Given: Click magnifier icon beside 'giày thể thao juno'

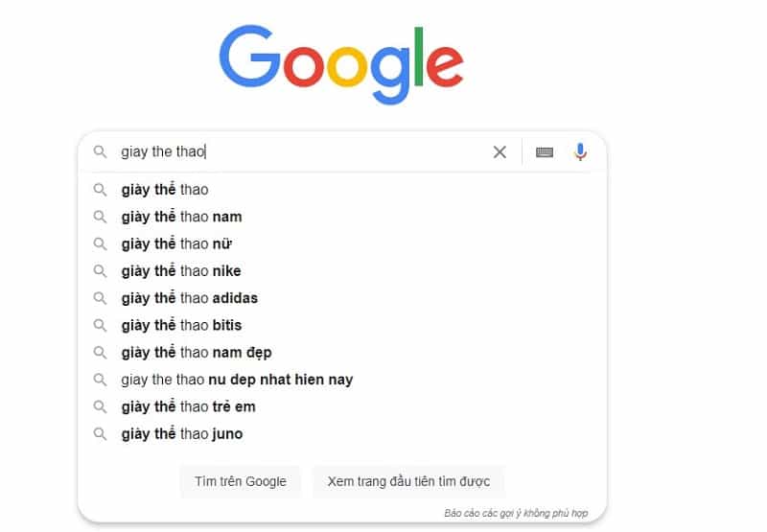Looking at the screenshot, I should point(100,434).
